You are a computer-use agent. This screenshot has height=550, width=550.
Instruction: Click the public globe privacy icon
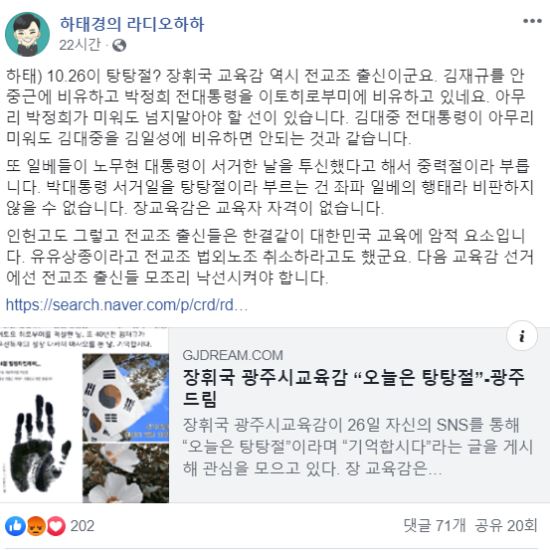119,45
